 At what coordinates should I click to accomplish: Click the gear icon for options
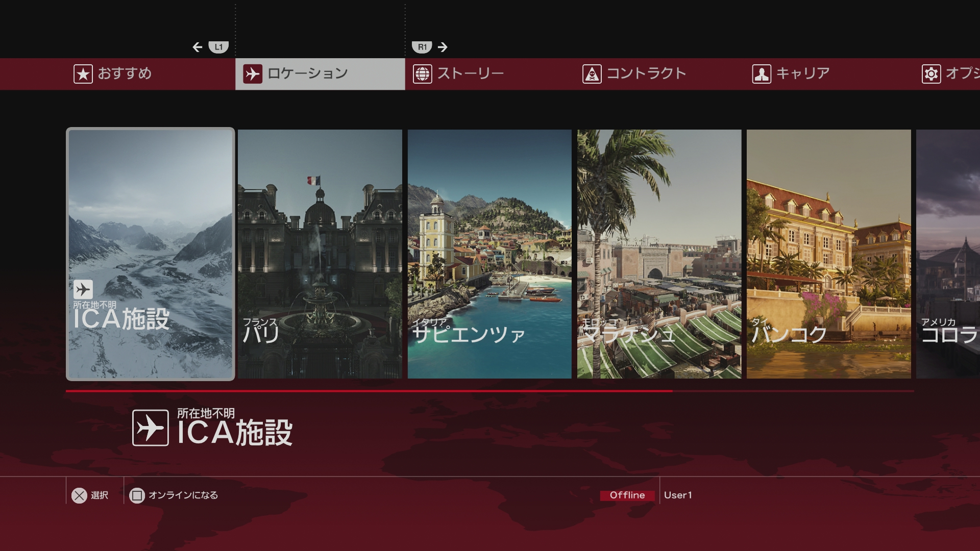point(931,74)
